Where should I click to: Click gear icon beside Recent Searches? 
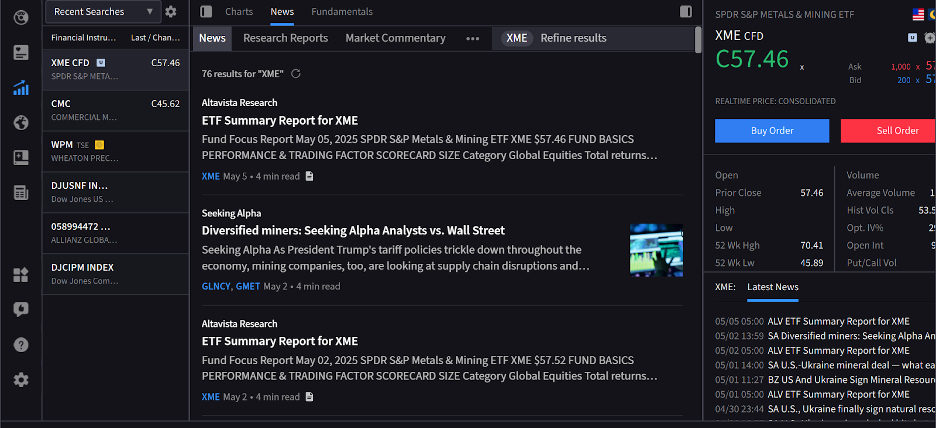pyautogui.click(x=171, y=11)
